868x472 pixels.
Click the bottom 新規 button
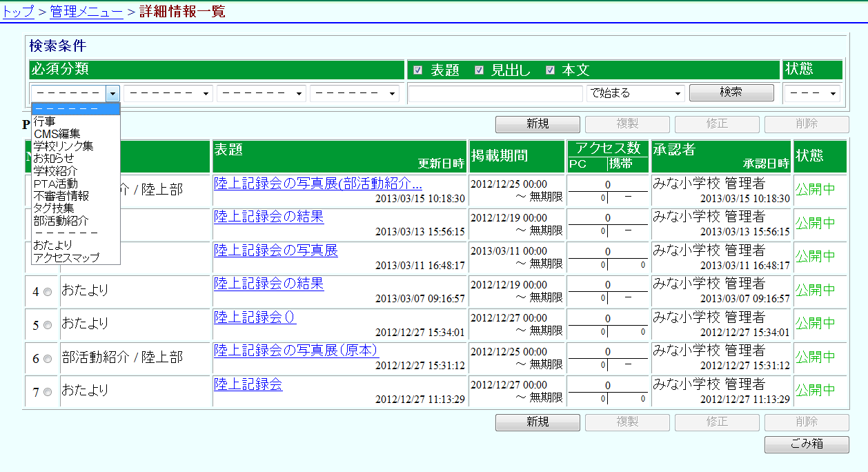pyautogui.click(x=537, y=422)
